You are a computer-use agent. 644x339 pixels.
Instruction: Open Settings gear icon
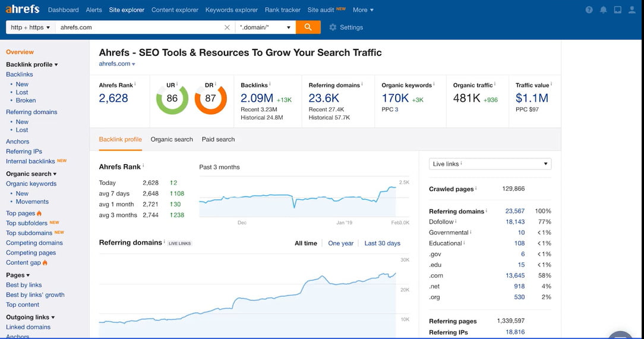333,27
